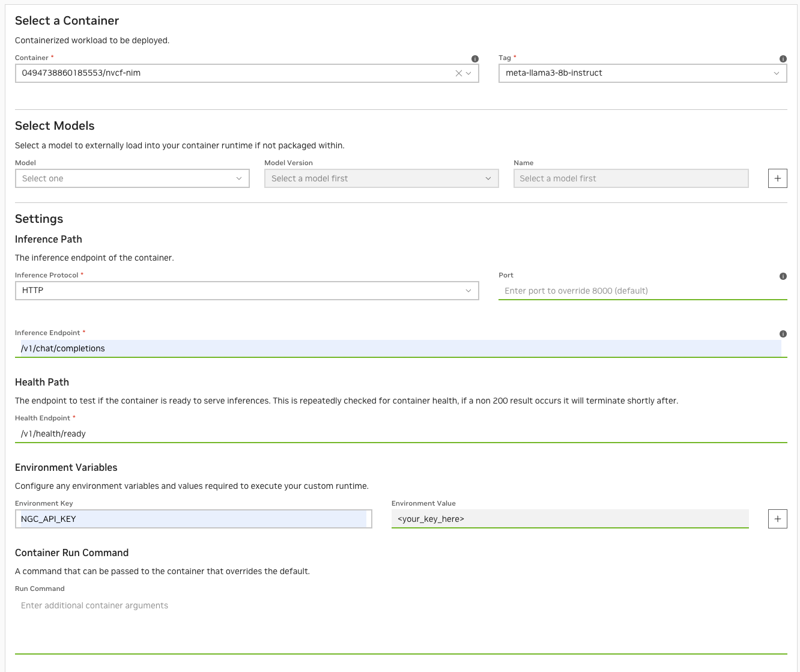Viewport: 800px width, 672px height.
Task: Click the info icon next to Container
Action: [x=475, y=59]
